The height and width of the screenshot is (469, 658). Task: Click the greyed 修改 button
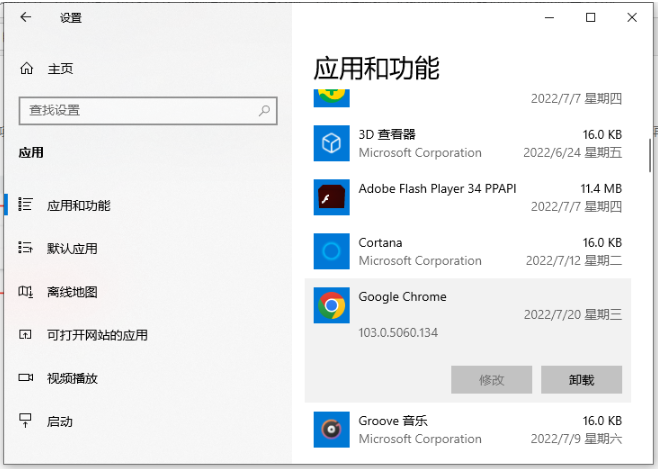(x=491, y=380)
